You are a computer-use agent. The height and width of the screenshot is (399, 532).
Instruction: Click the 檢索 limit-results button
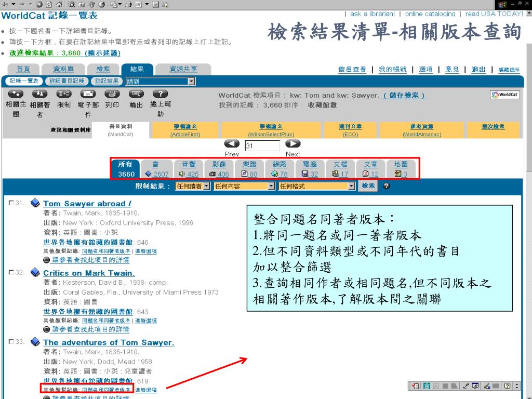[x=368, y=186]
